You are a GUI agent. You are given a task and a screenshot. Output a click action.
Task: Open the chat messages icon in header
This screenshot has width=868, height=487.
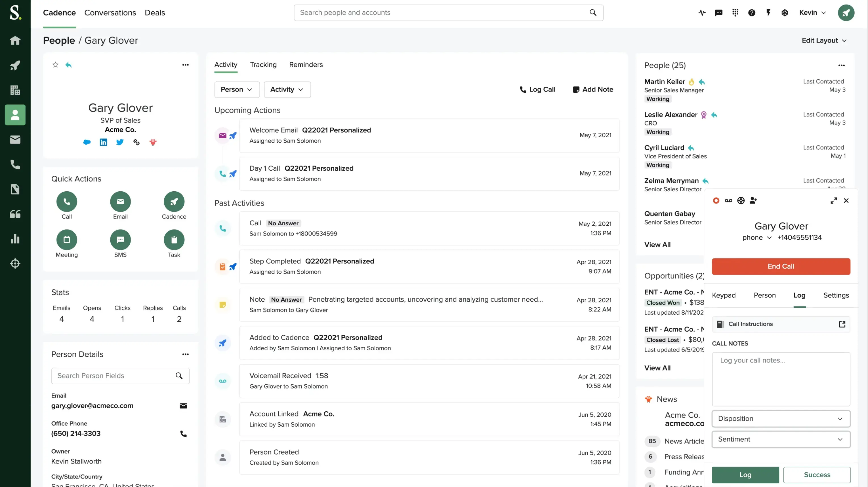[x=718, y=13]
